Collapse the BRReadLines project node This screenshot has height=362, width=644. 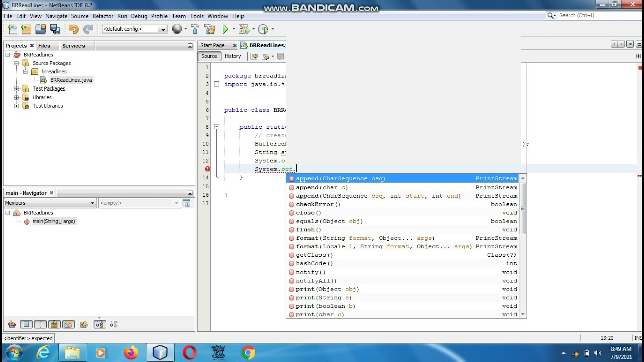8,55
